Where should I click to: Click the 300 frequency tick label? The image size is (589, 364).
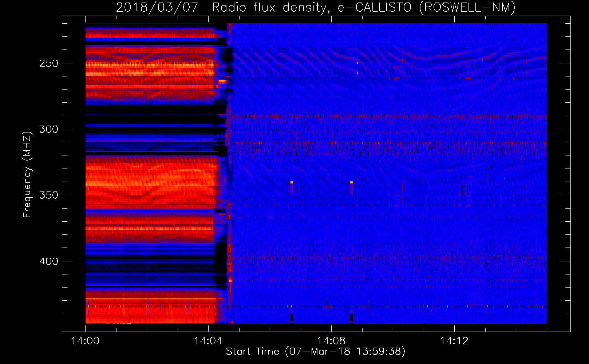[49, 129]
